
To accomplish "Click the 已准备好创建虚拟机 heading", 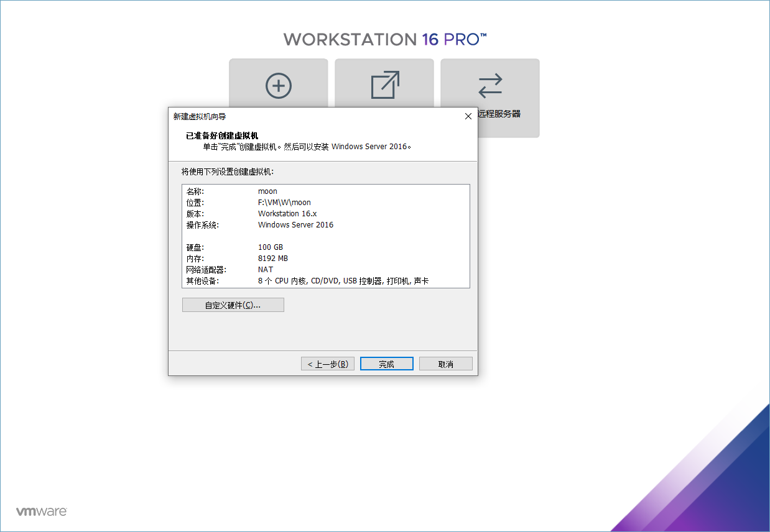I will coord(222,135).
